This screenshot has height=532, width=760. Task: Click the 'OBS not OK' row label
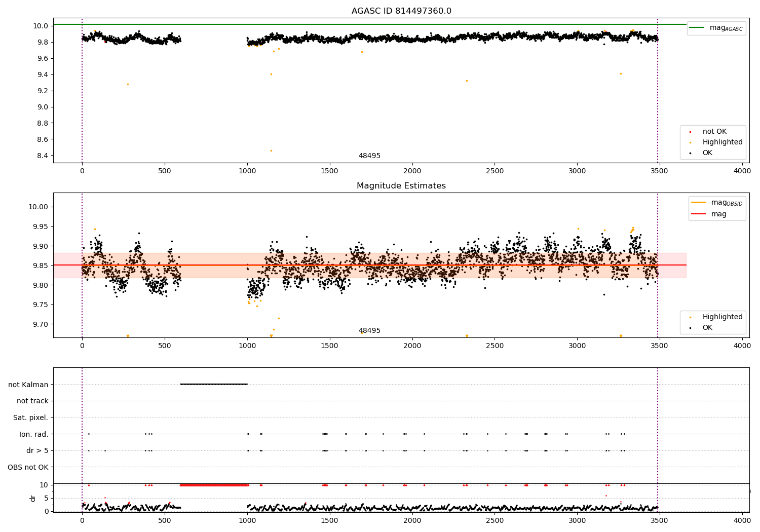coord(28,467)
